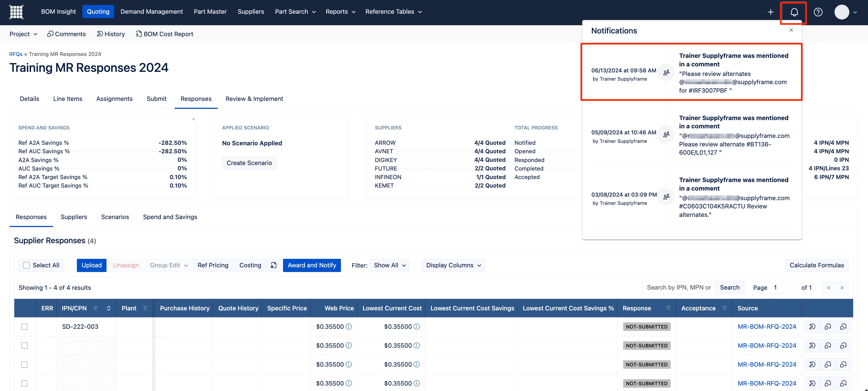
Task: Filter the Response column
Action: coord(668,308)
